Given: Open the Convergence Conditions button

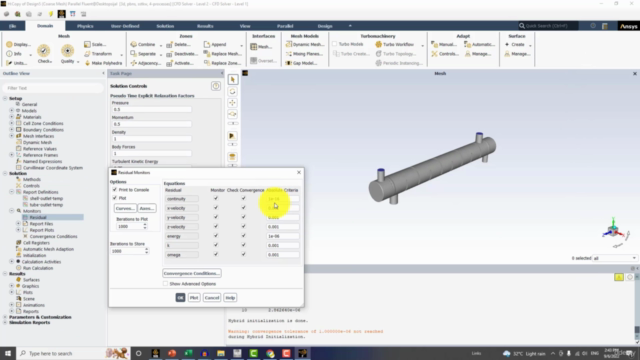Looking at the screenshot, I should coord(192,273).
